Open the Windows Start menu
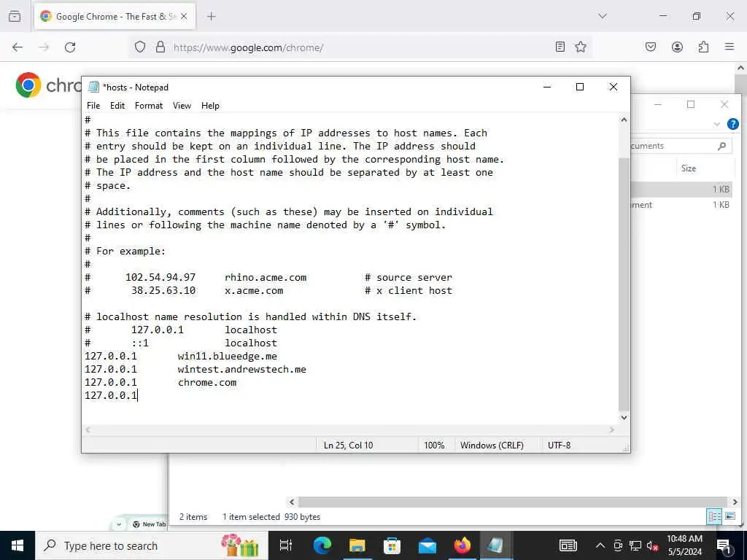Viewport: 747px width, 560px height. click(x=18, y=545)
